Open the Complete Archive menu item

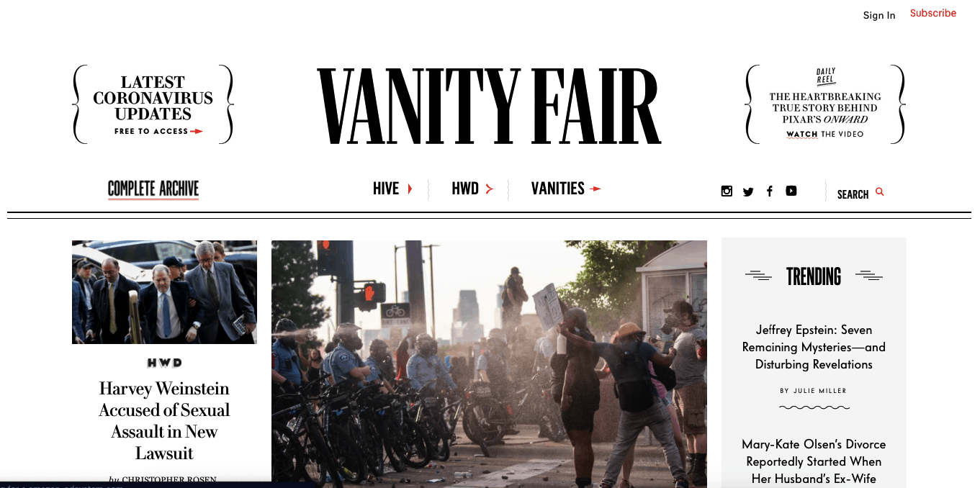coord(153,189)
